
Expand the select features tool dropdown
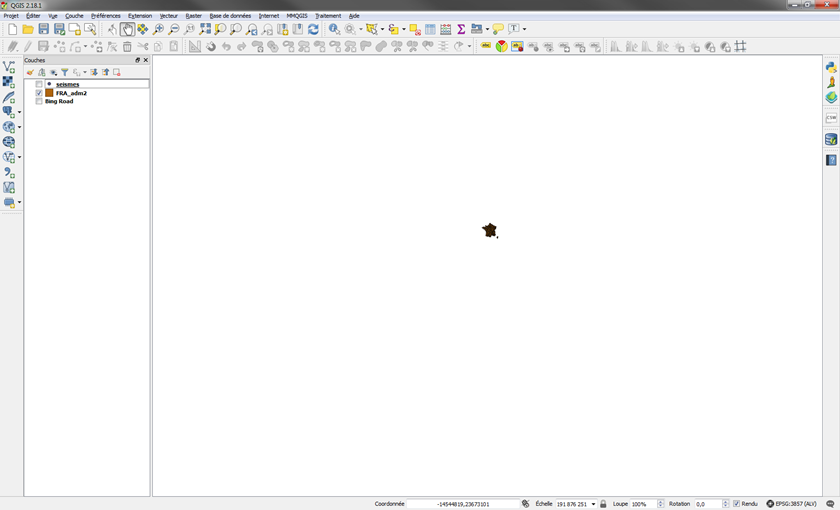(383, 30)
